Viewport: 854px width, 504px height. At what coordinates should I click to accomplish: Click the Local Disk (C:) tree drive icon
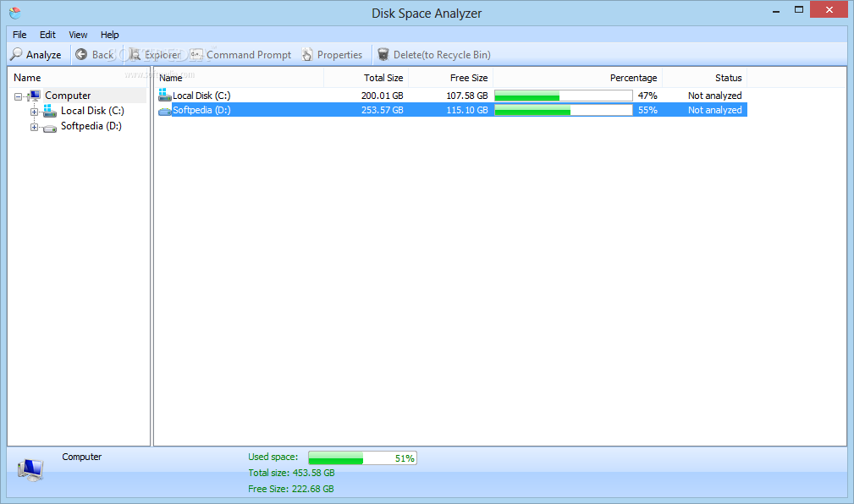coord(50,111)
